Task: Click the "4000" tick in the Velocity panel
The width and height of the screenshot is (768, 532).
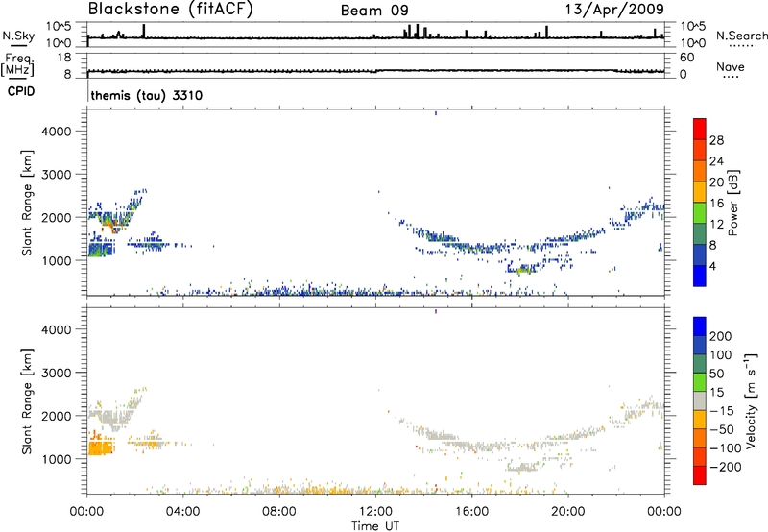Action: [x=57, y=329]
